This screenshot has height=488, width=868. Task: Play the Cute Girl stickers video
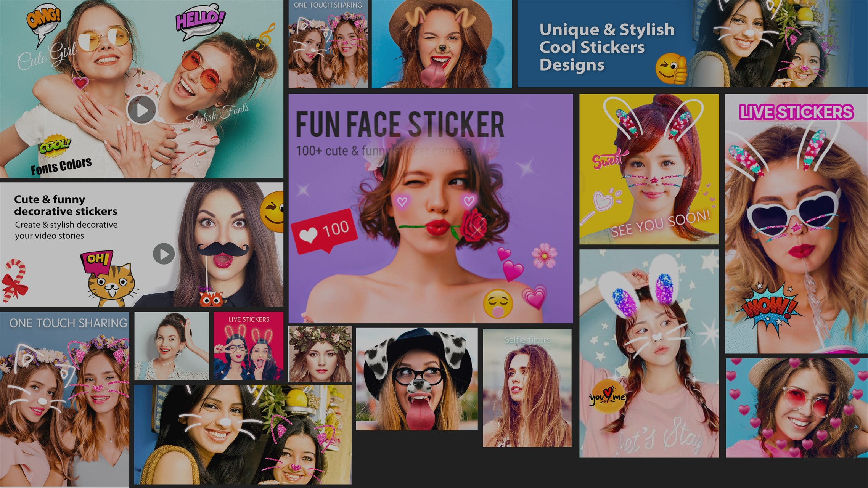141,111
